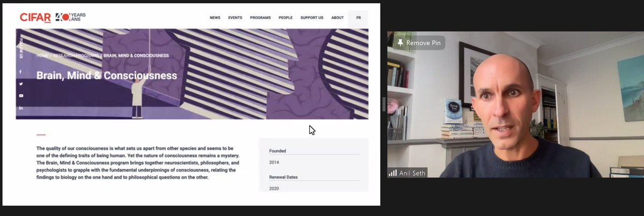
Task: Click the CIFAR logo in the header
Action: click(35, 17)
